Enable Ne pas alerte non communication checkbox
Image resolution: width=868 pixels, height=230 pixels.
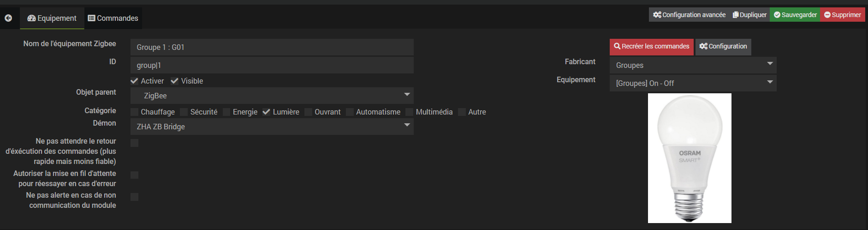(135, 197)
